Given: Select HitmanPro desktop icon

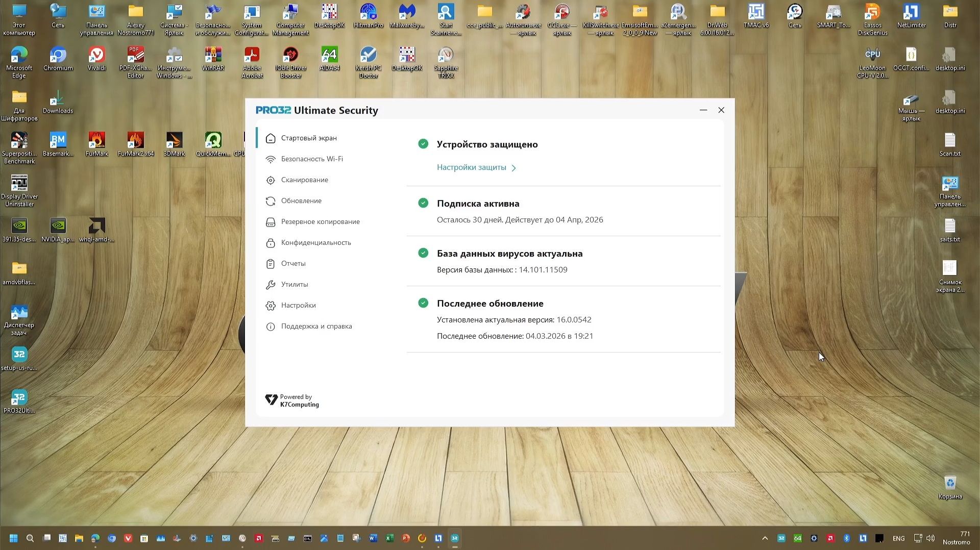Looking at the screenshot, I should [368, 16].
